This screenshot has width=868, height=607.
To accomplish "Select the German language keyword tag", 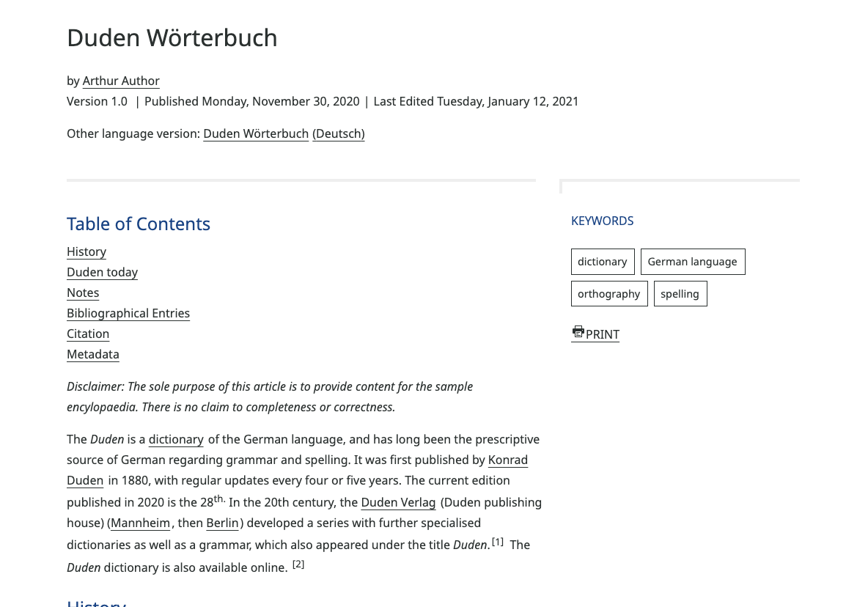I will point(693,262).
